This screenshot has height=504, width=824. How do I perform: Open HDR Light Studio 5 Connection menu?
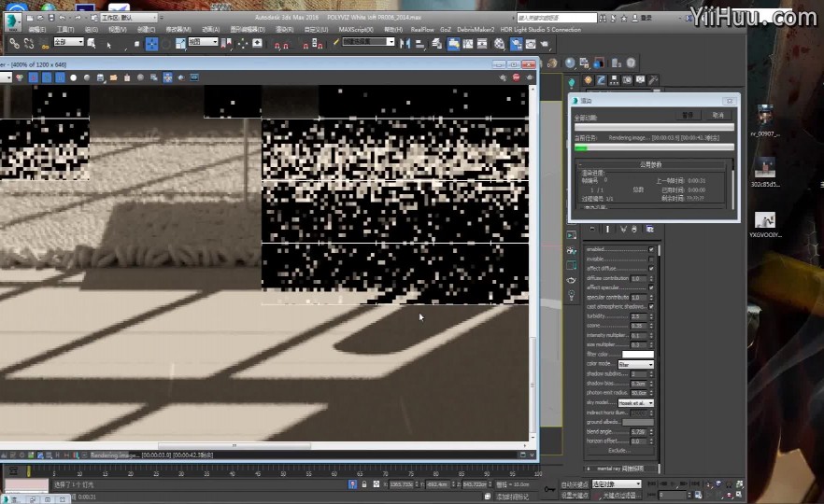coord(541,30)
